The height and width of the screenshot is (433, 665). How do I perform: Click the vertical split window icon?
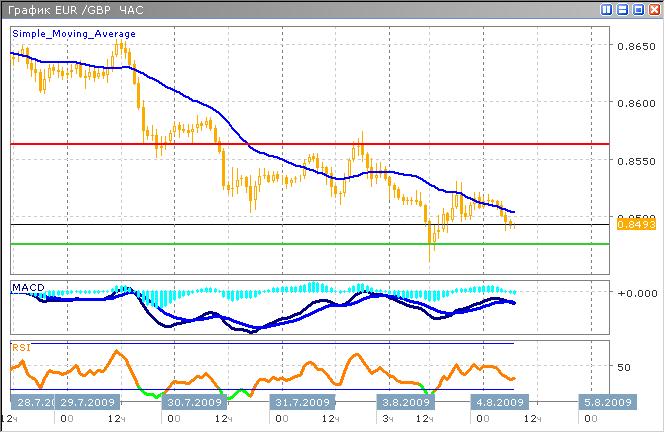(608, 9)
